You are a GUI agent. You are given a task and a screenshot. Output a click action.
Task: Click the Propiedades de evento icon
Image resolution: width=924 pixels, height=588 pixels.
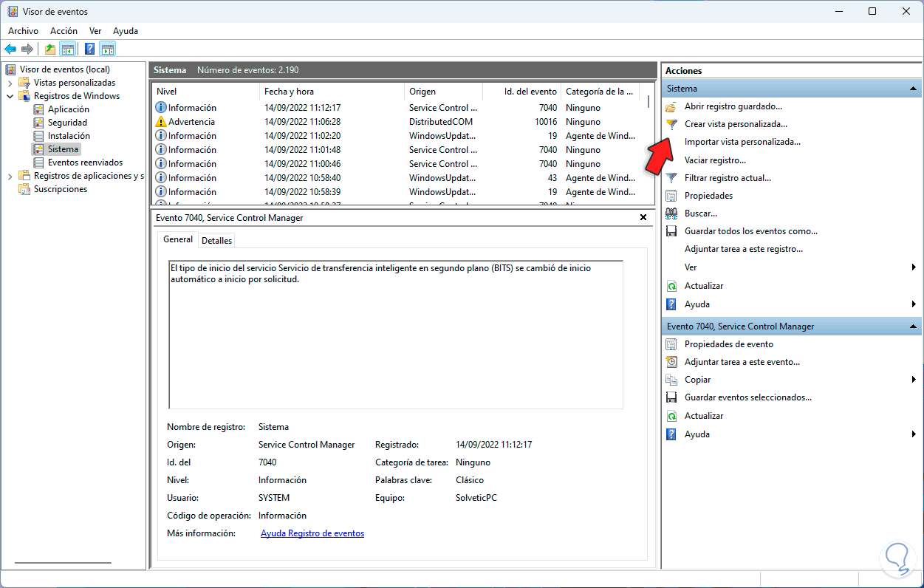click(671, 344)
